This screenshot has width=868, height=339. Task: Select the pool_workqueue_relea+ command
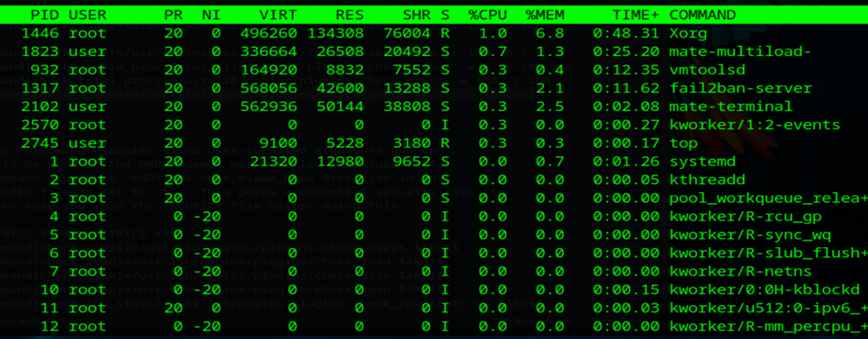pos(769,198)
